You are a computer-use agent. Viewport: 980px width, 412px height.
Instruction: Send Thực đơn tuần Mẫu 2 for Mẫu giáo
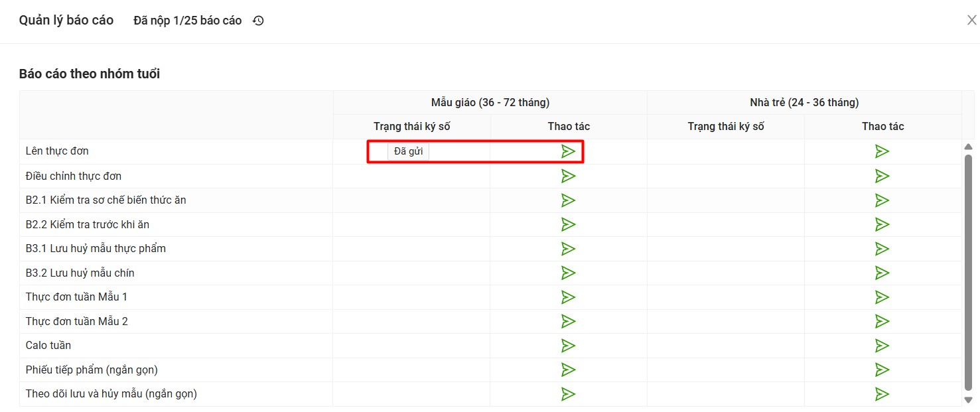pyautogui.click(x=568, y=321)
